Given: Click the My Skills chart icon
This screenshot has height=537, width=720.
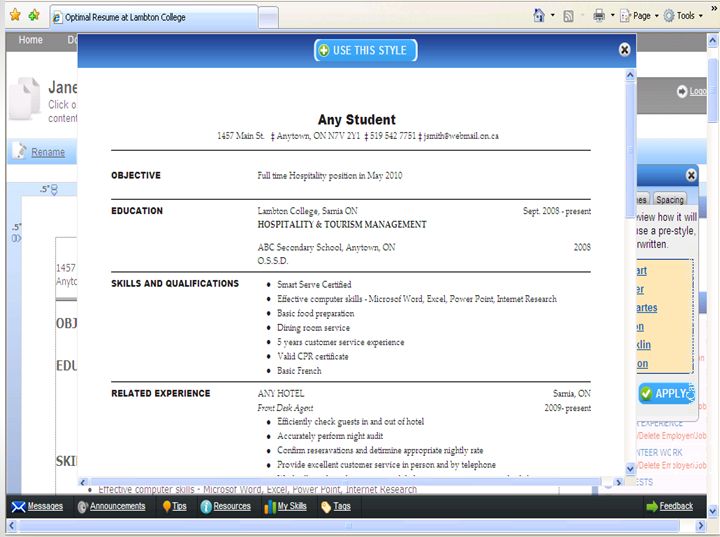Looking at the screenshot, I should pyautogui.click(x=270, y=507).
